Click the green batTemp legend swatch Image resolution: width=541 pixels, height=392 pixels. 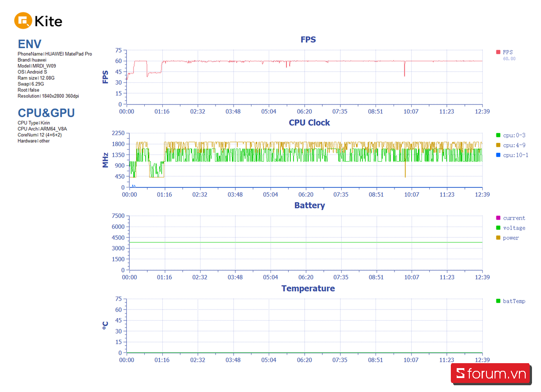pyautogui.click(x=498, y=301)
